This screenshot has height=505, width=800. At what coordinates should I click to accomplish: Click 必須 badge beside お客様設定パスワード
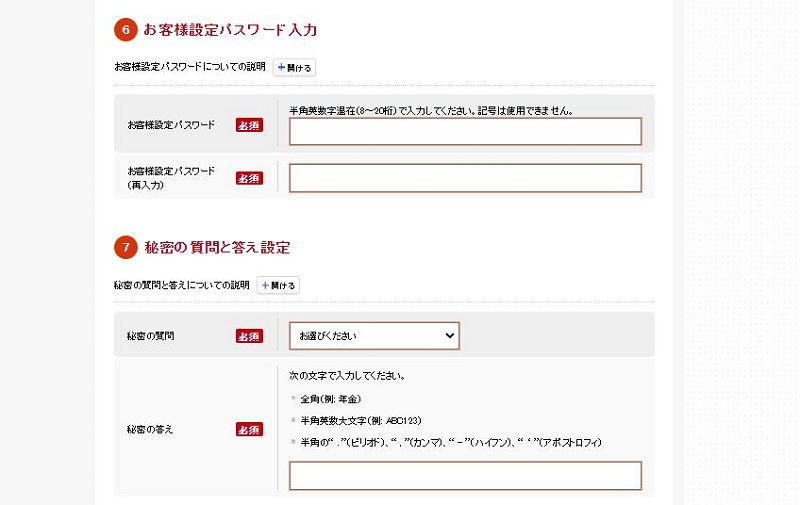[249, 125]
